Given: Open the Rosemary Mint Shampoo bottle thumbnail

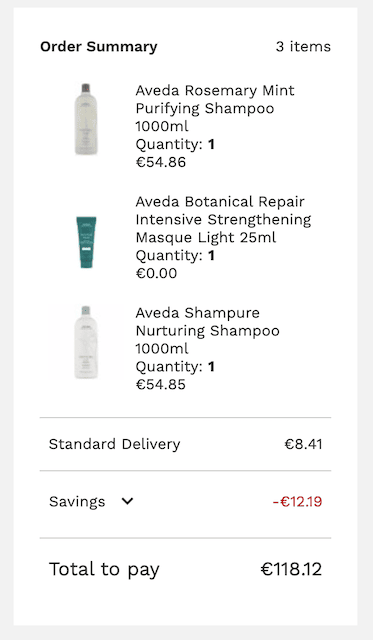Looking at the screenshot, I should (86, 119).
